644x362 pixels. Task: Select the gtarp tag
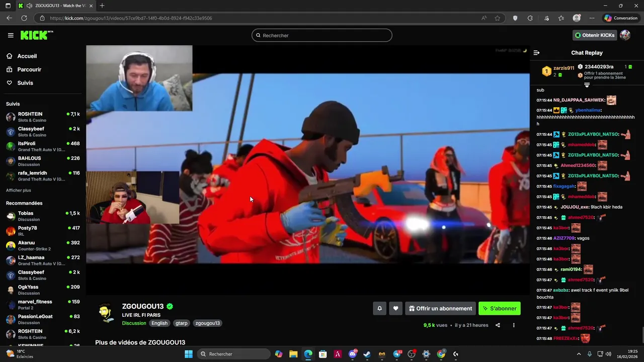tap(182, 323)
